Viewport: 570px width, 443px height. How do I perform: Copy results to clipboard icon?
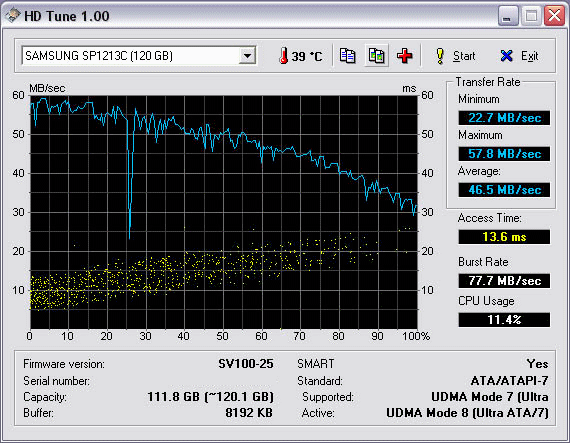coord(348,56)
